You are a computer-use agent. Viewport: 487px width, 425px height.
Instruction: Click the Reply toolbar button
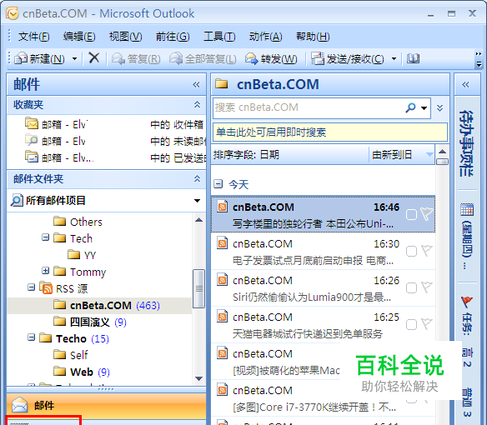coord(136,59)
